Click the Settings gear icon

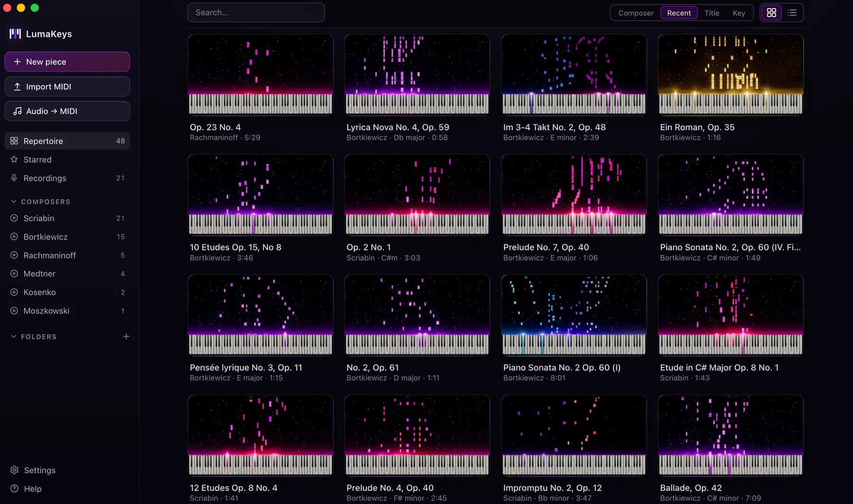pyautogui.click(x=15, y=470)
